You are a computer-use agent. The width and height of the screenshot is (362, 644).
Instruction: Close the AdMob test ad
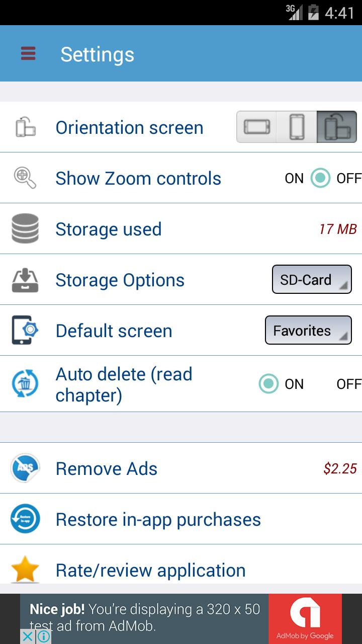tap(28, 636)
